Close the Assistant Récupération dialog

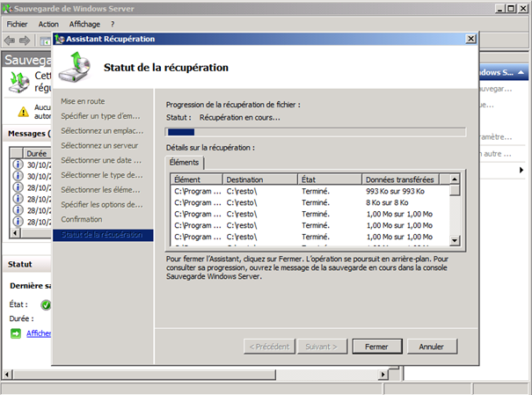click(x=470, y=39)
